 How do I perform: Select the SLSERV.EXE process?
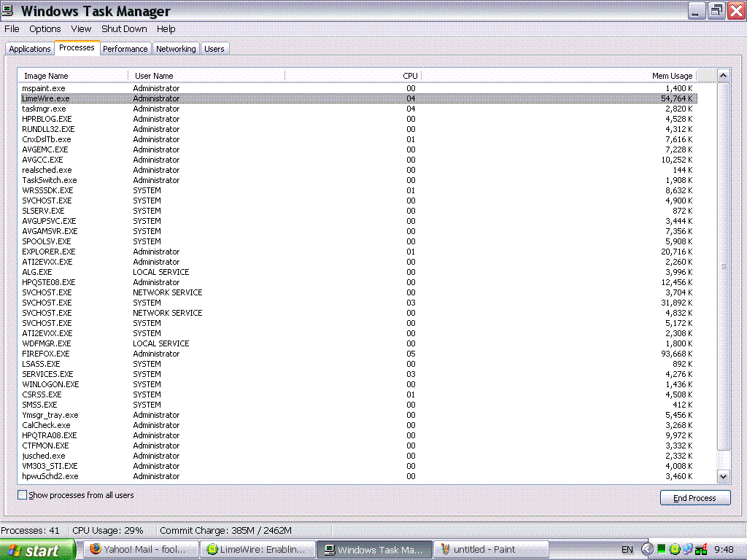(x=43, y=211)
